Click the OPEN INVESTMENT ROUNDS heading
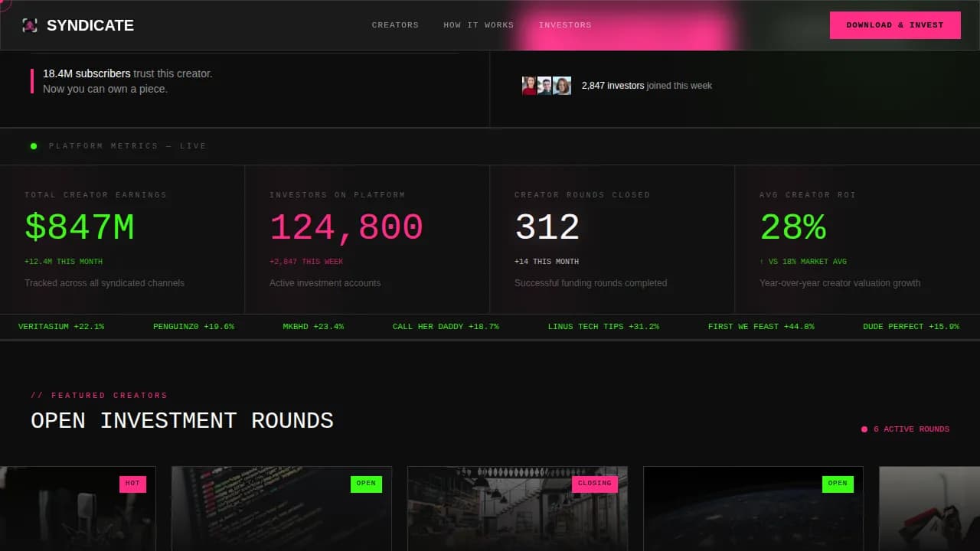The height and width of the screenshot is (551, 980). tap(182, 421)
